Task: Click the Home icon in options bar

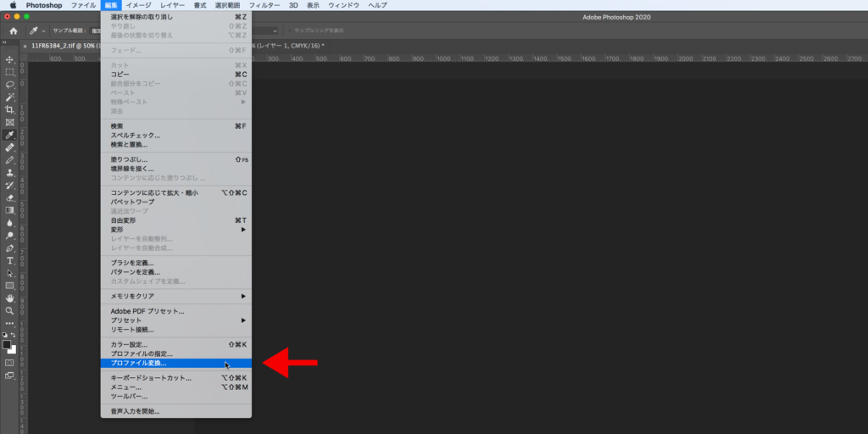Action: (14, 31)
